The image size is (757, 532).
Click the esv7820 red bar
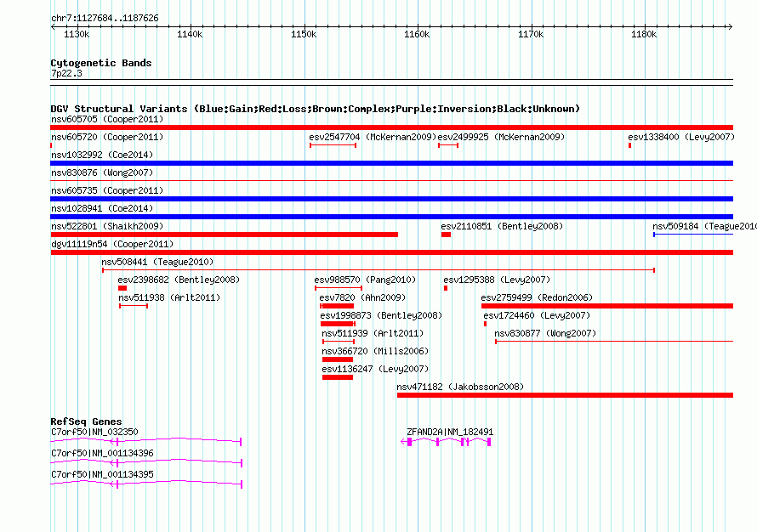pos(337,306)
